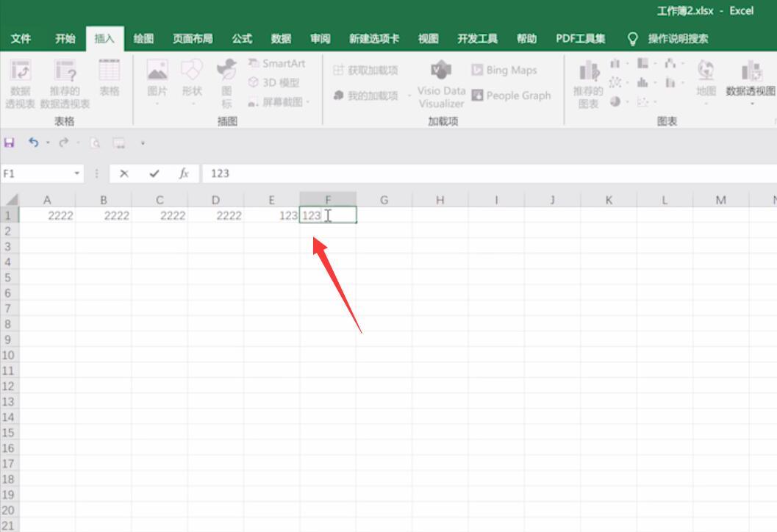Viewport: 777px width, 532px height.
Task: Click the Icons (图标) button
Action: pos(226,83)
